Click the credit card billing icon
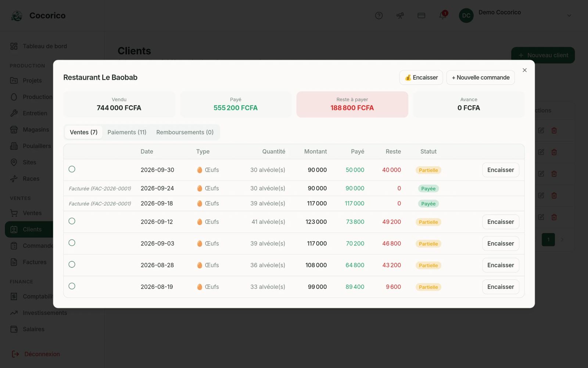Viewport: 588px width, 368px height. [421, 15]
